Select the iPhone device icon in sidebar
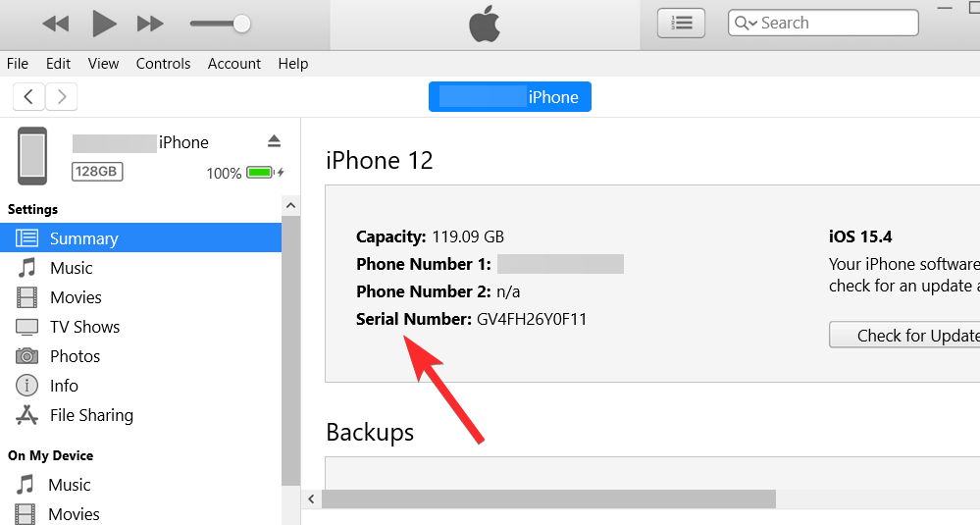This screenshot has height=525, width=980. 32,156
